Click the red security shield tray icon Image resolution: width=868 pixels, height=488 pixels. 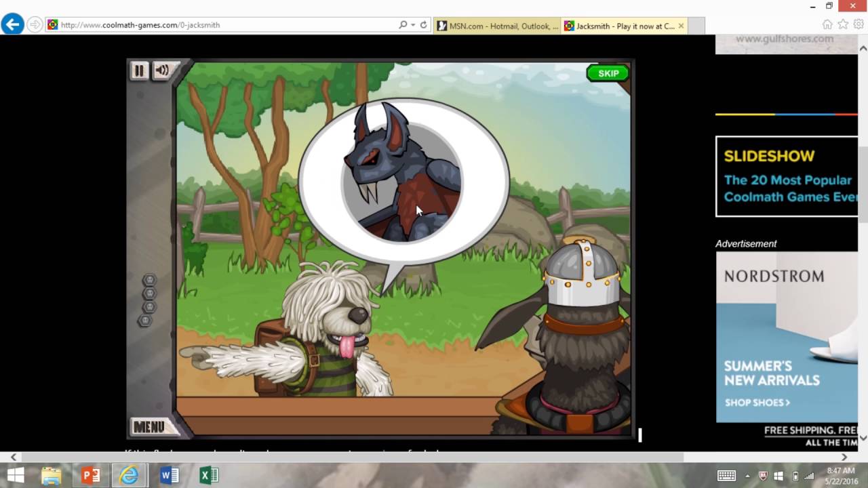point(763,476)
